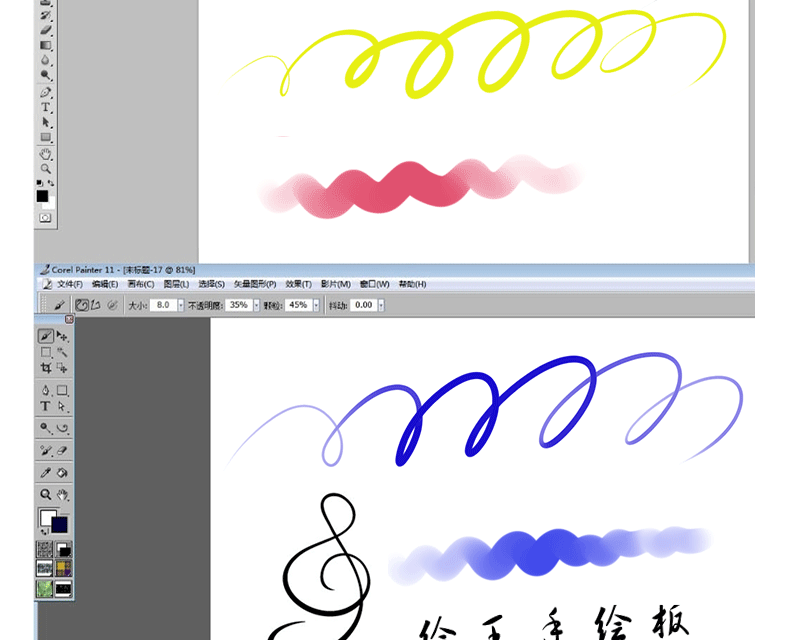Open the Paper selector in Painter toolbox
Screen dimensions: 790x640
click(44, 549)
